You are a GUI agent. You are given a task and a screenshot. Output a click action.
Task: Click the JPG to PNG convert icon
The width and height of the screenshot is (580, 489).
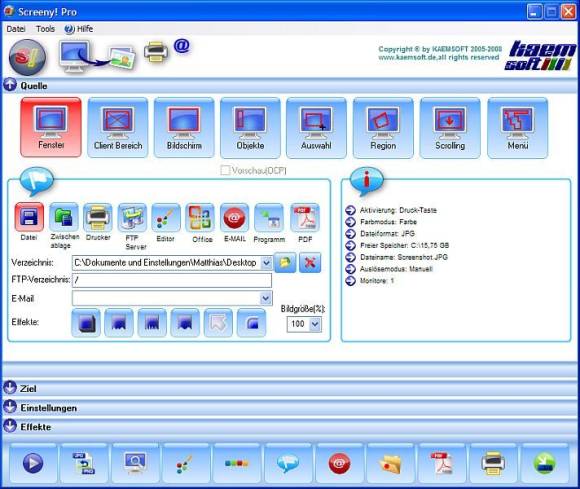click(84, 463)
